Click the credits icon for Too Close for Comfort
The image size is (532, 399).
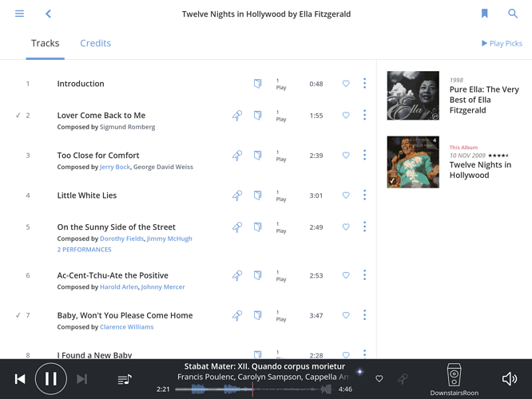(x=258, y=156)
